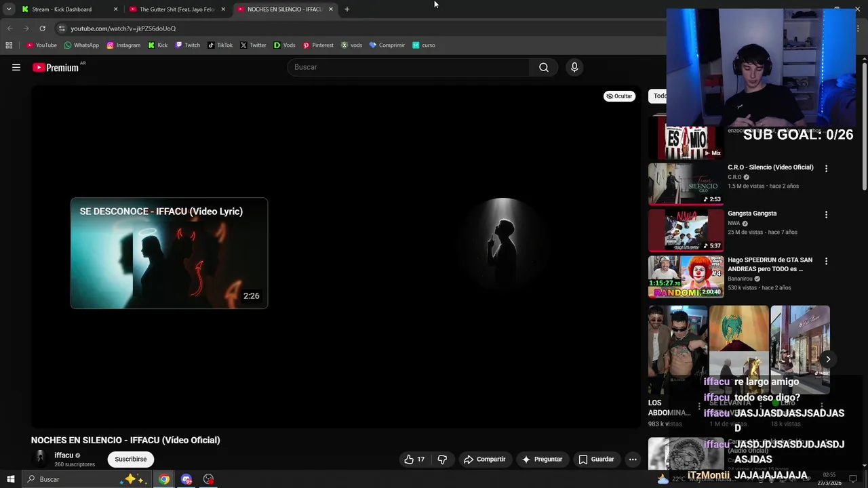The image size is (868, 488).
Task: Close the NOCHES EN SILENCIO tab
Action: tap(331, 9)
